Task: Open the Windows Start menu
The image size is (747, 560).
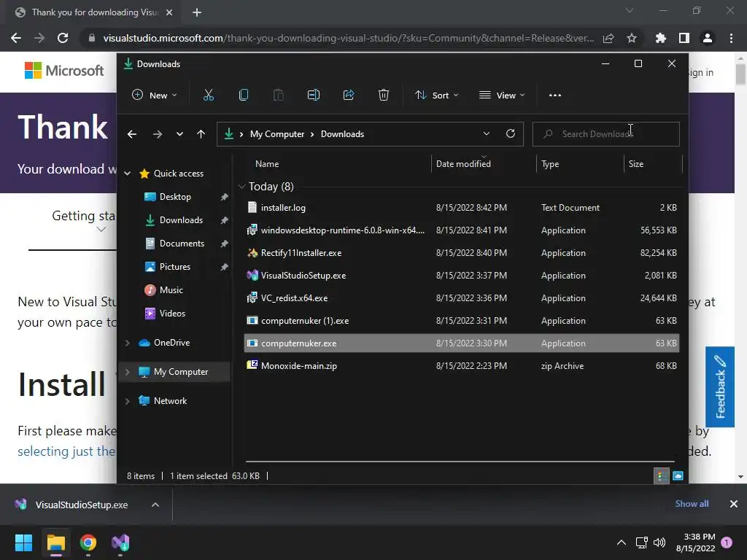Action: coord(23,542)
